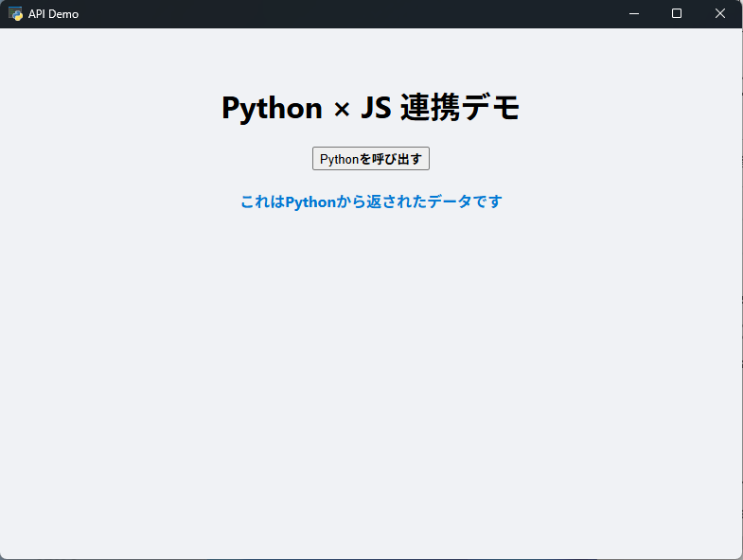Click "連携デモ" in the heading
This screenshot has height=560, width=743.
click(460, 109)
